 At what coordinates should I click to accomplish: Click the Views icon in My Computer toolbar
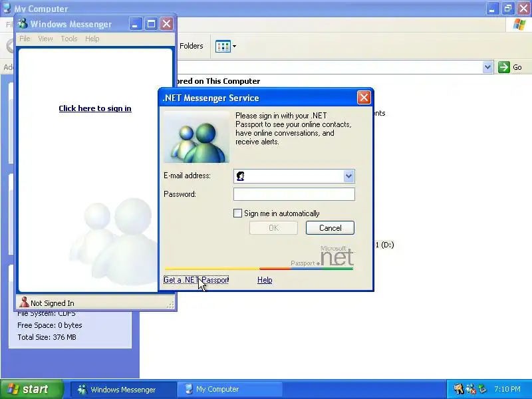pos(223,46)
